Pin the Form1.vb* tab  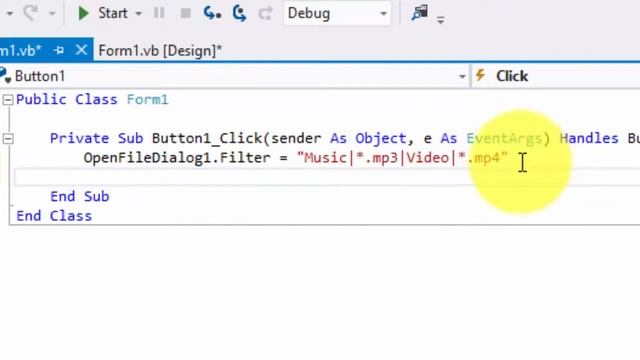(x=59, y=50)
